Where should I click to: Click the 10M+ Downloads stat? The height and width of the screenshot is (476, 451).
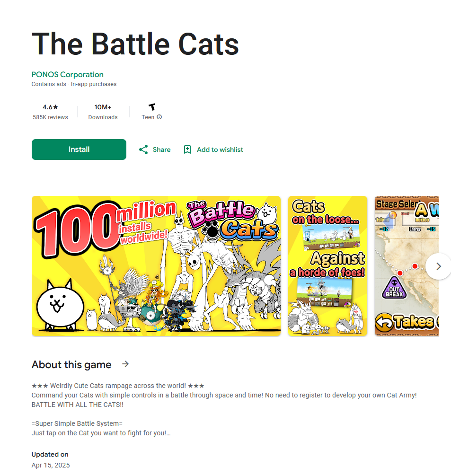tap(103, 112)
